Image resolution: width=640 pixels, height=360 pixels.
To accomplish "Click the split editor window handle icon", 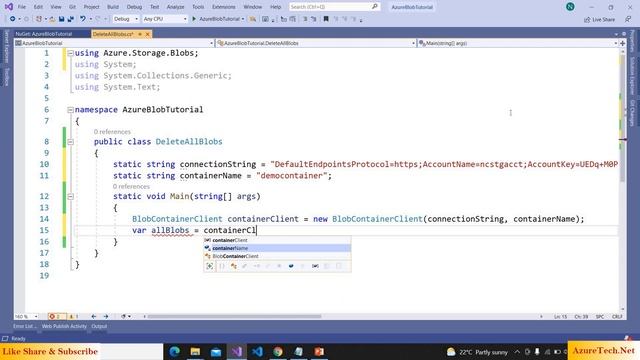I will (622, 43).
